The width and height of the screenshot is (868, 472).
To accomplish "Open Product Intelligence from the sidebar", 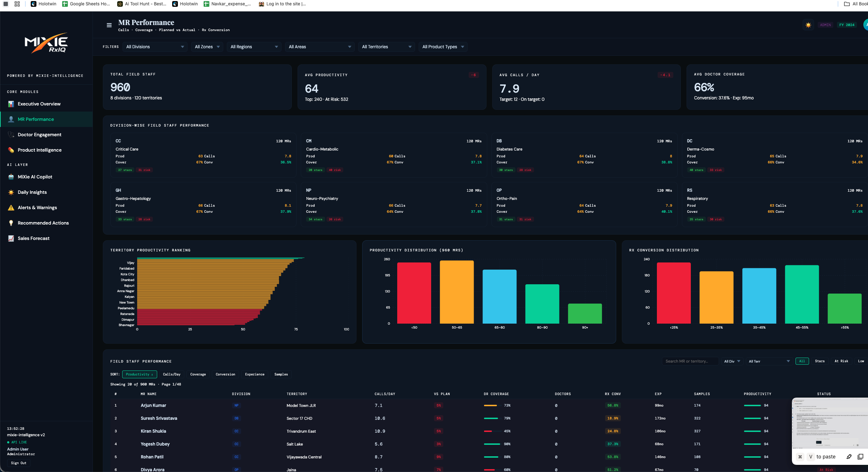I will tap(39, 150).
